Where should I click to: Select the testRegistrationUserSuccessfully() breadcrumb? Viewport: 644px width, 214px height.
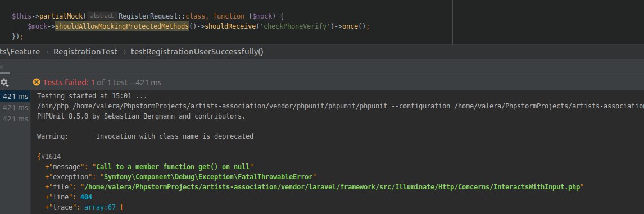tap(197, 52)
